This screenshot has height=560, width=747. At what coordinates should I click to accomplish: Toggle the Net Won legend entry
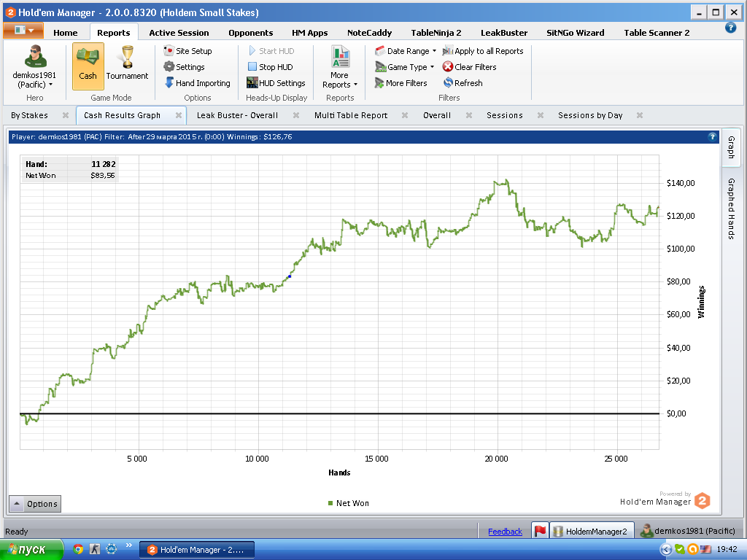tap(348, 503)
